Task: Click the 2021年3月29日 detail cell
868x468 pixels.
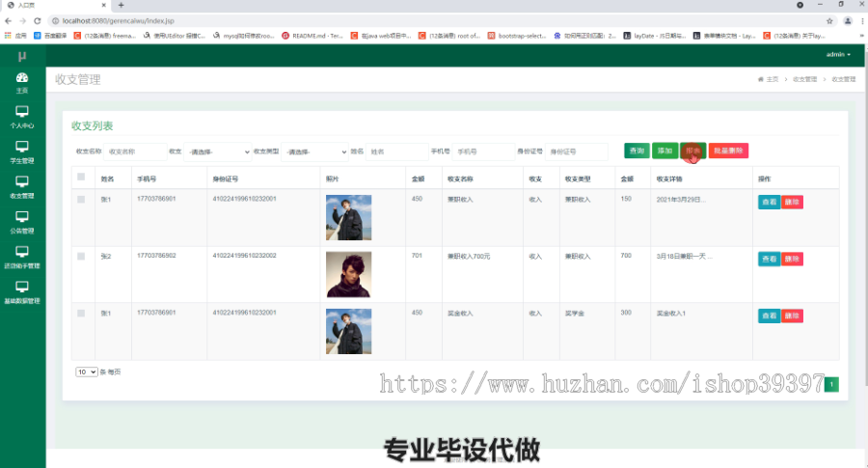Action: (x=681, y=200)
